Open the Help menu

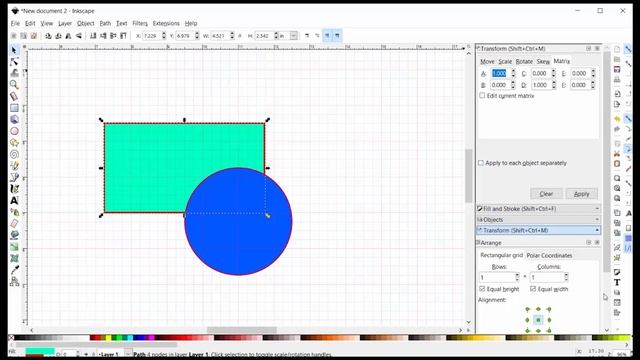[x=191, y=23]
